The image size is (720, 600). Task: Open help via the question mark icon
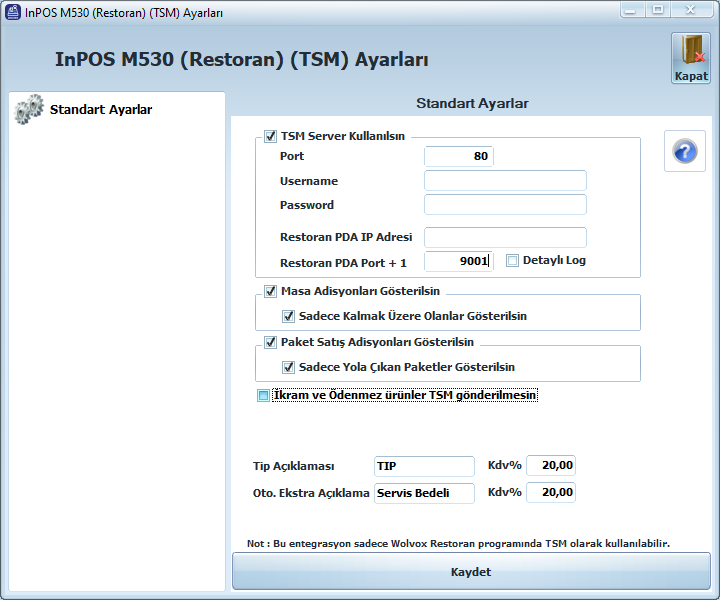tap(685, 151)
